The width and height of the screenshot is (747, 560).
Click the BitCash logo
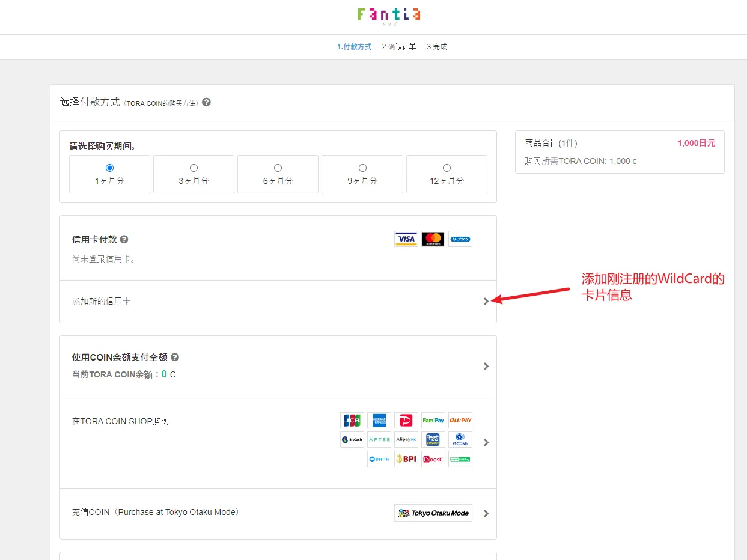coord(352,440)
